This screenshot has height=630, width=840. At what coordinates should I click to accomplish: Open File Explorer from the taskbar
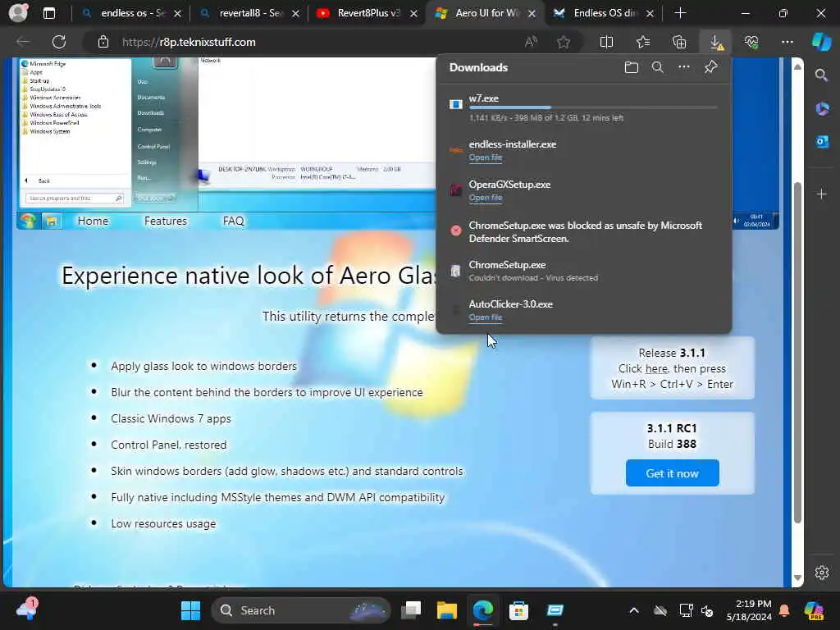[x=447, y=610]
